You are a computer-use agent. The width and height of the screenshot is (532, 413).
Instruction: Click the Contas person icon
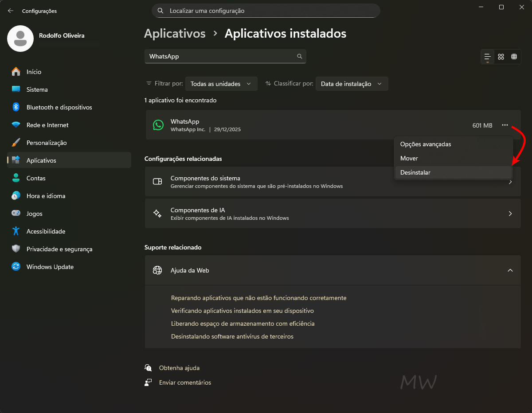(x=16, y=178)
